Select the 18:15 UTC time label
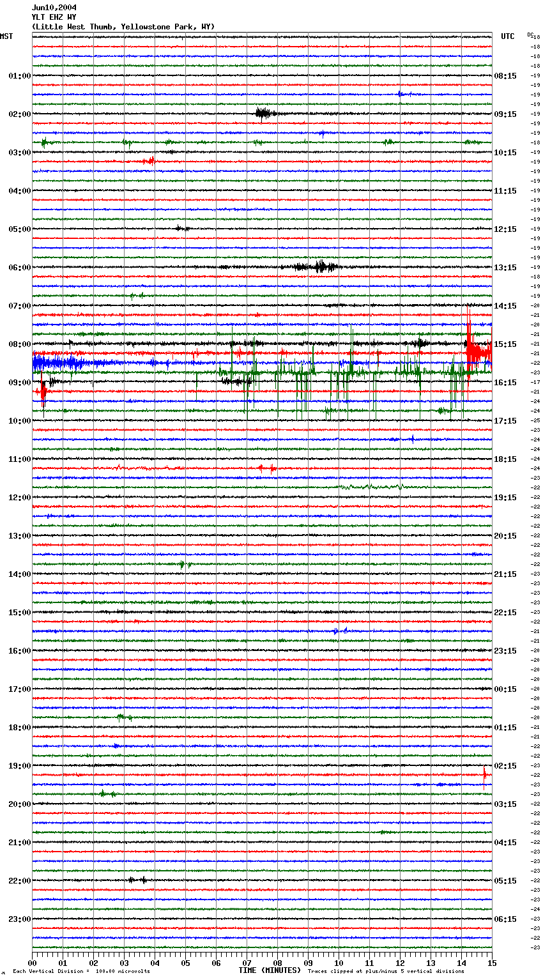Image resolution: width=543 pixels, height=980 pixels. coord(505,459)
